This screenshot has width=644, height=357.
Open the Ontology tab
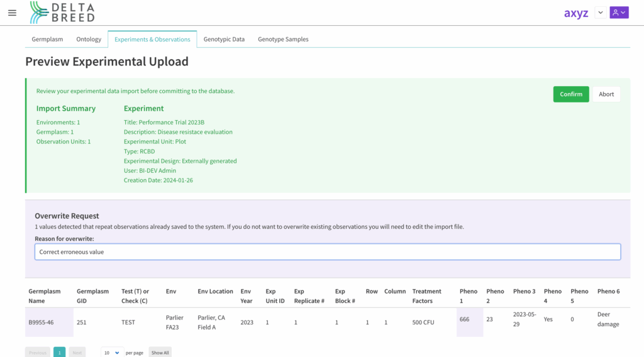pos(89,39)
